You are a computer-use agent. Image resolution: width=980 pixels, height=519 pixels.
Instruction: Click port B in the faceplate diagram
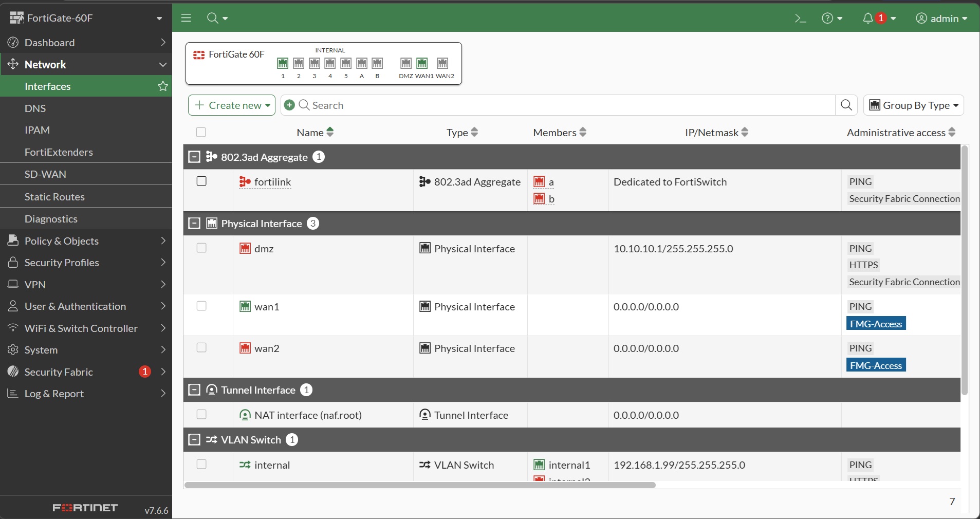pos(377,63)
